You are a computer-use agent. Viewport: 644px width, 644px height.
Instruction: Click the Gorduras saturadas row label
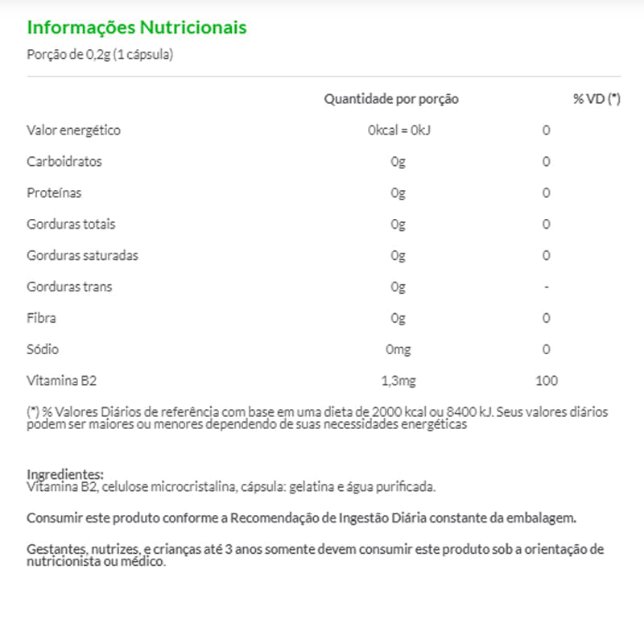[82, 256]
